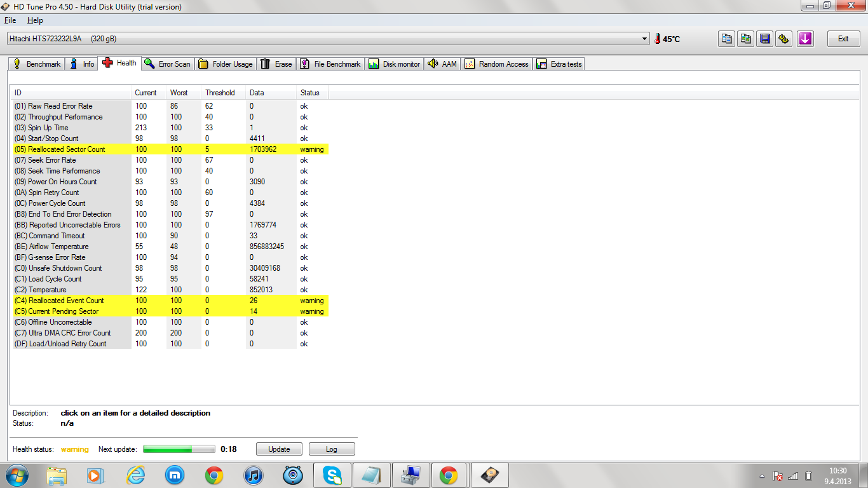The height and width of the screenshot is (488, 868).
Task: Open iTunes from the taskbar
Action: pos(253,475)
